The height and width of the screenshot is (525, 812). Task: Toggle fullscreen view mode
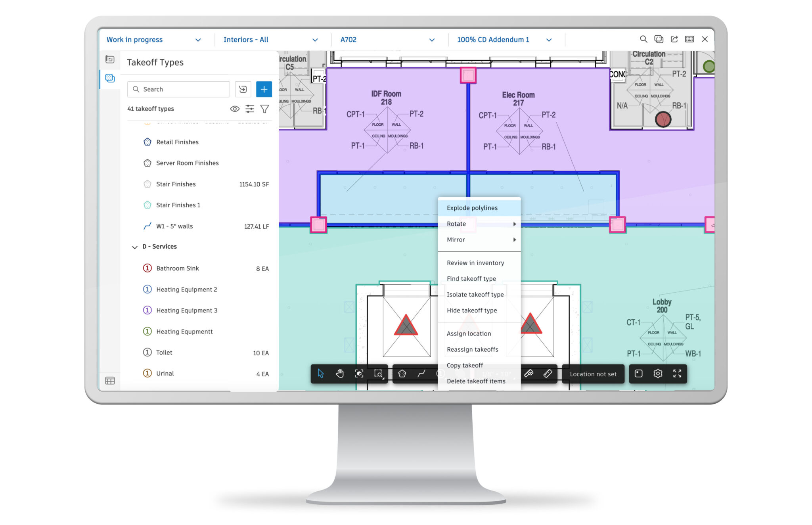(x=677, y=374)
